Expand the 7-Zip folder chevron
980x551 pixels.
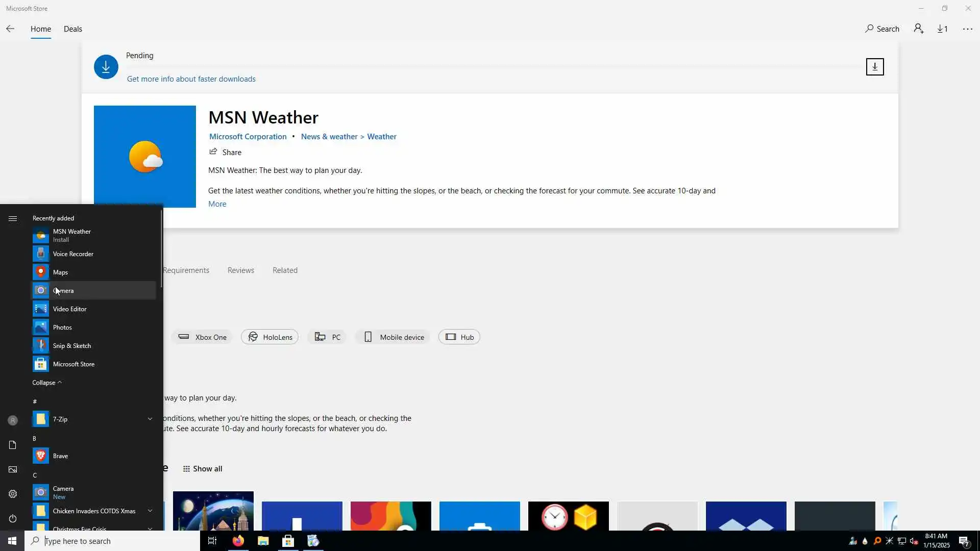click(150, 419)
